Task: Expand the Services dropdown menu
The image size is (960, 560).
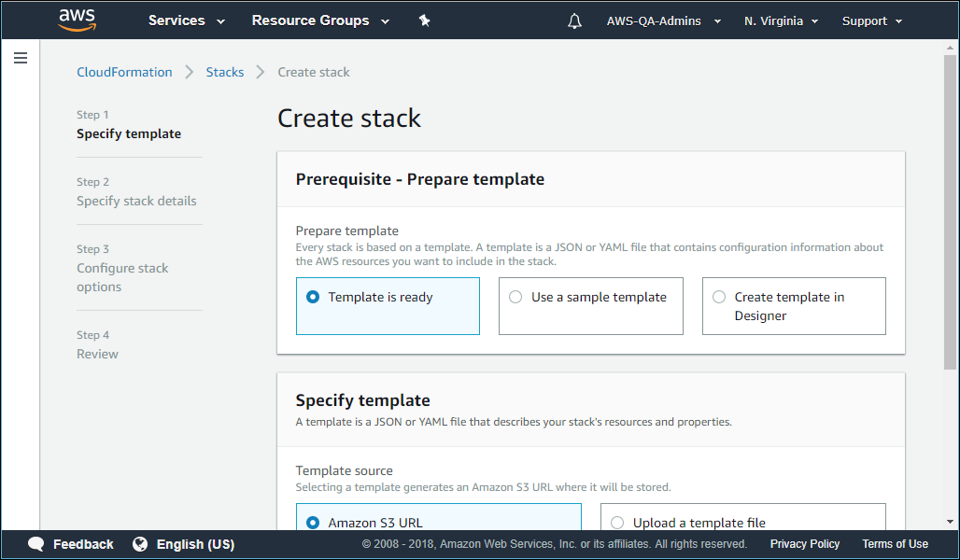Action: pos(187,21)
